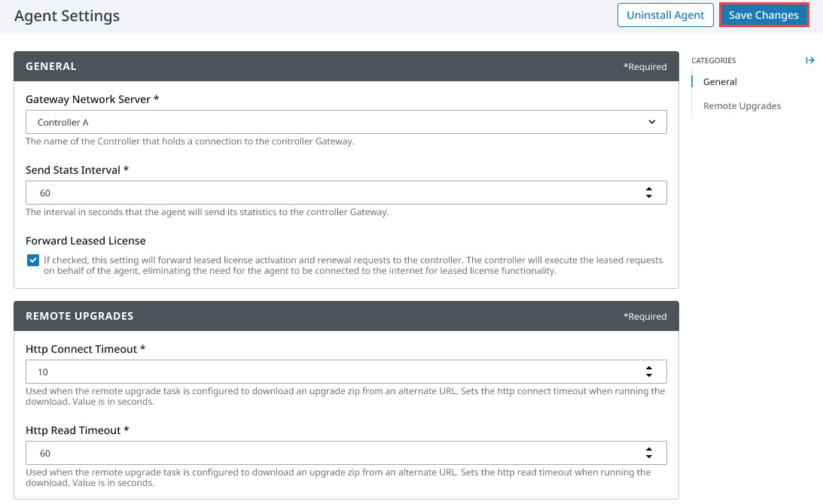Open the Gateway Network Server dropdown
The image size is (823, 504).
click(346, 122)
